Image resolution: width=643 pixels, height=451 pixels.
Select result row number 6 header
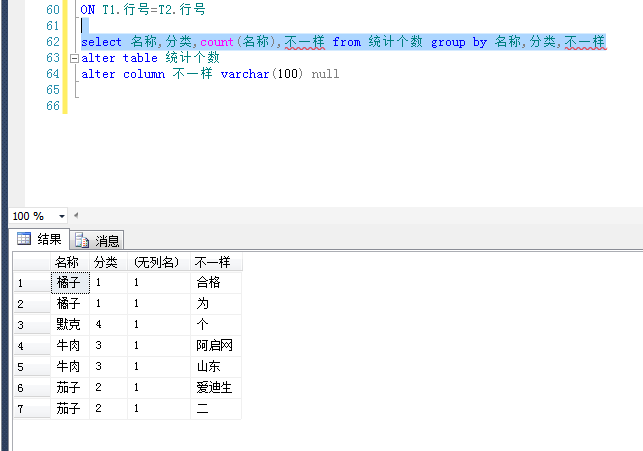(32, 387)
